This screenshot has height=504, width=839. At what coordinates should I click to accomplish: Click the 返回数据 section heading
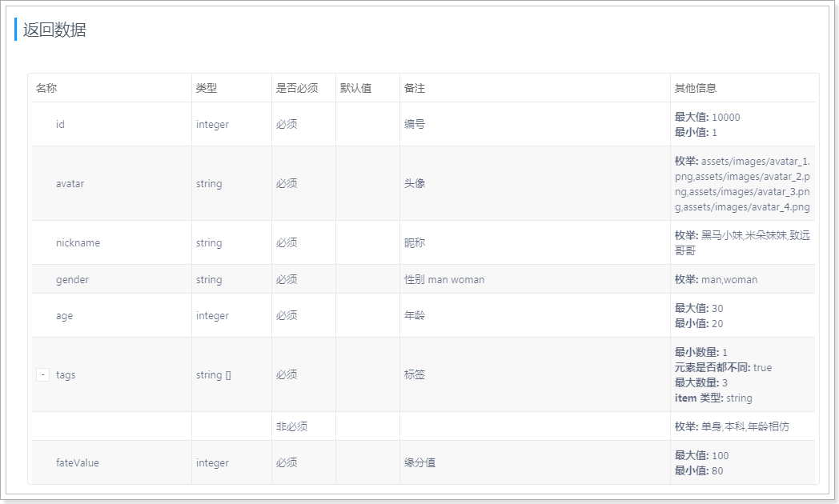[x=54, y=30]
